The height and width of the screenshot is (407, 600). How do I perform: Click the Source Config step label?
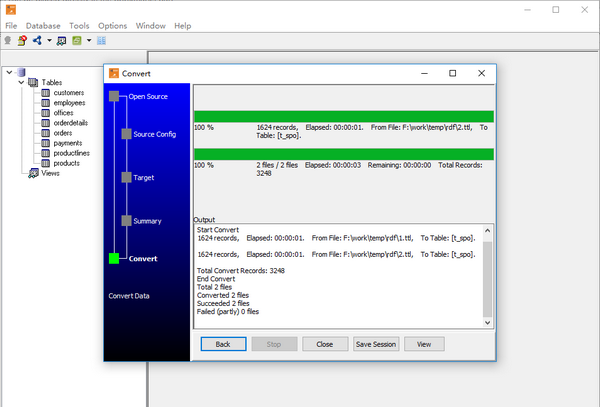[x=155, y=134]
